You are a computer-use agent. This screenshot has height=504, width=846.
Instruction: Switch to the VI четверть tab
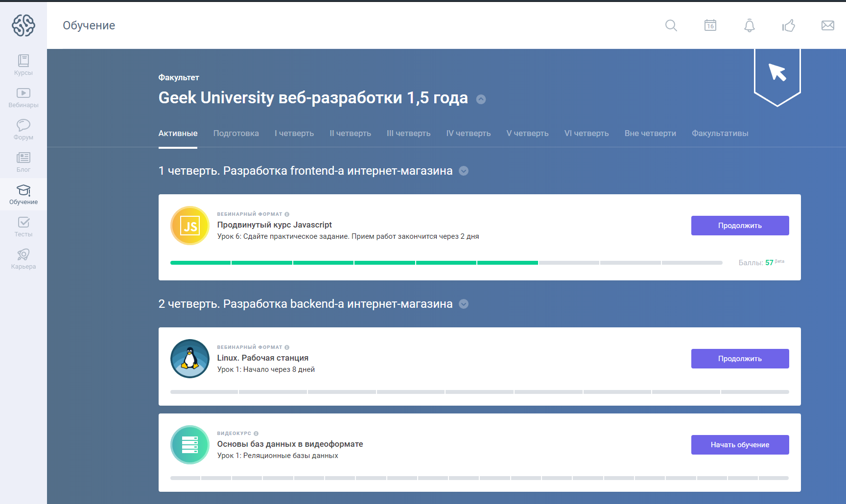(587, 133)
